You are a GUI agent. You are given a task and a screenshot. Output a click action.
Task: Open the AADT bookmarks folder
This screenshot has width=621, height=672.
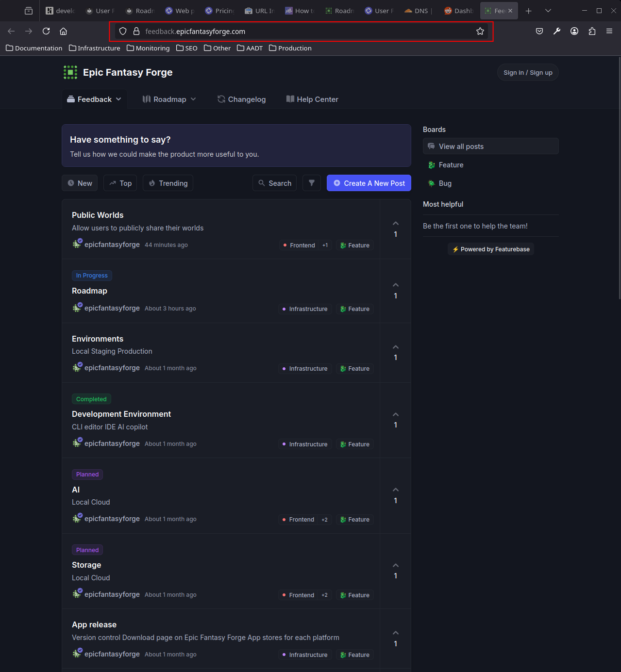[x=250, y=48]
